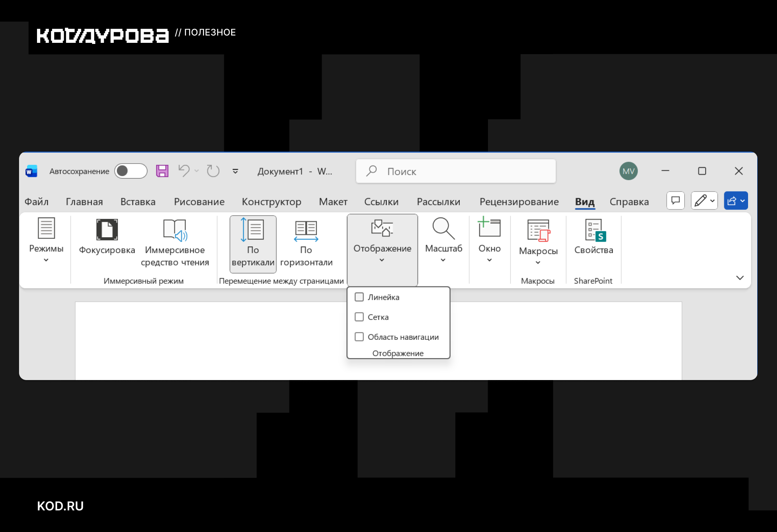Click the MV account avatar
The height and width of the screenshot is (532, 777).
click(x=629, y=171)
